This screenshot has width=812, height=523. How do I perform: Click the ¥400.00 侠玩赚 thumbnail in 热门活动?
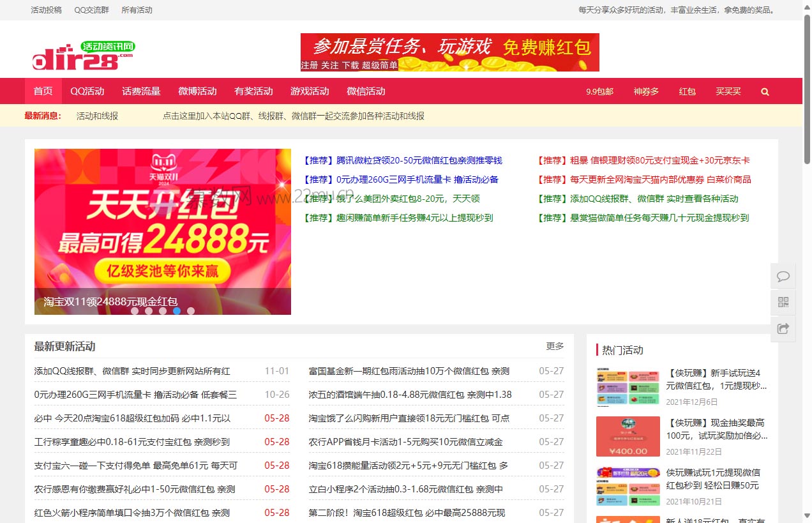(x=628, y=436)
